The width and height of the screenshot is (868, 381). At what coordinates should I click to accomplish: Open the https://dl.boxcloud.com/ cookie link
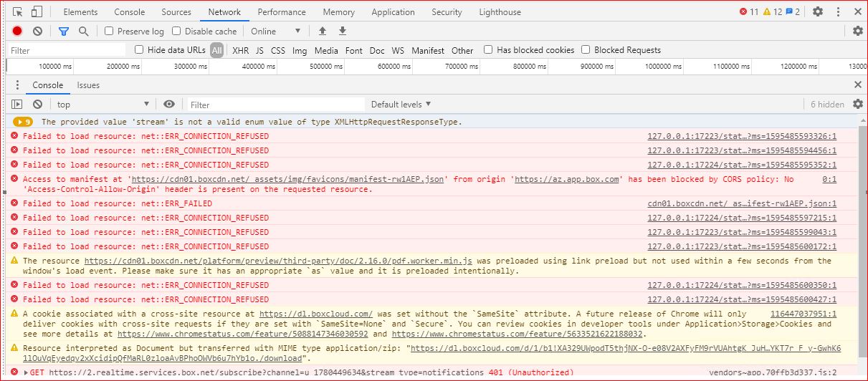point(316,314)
